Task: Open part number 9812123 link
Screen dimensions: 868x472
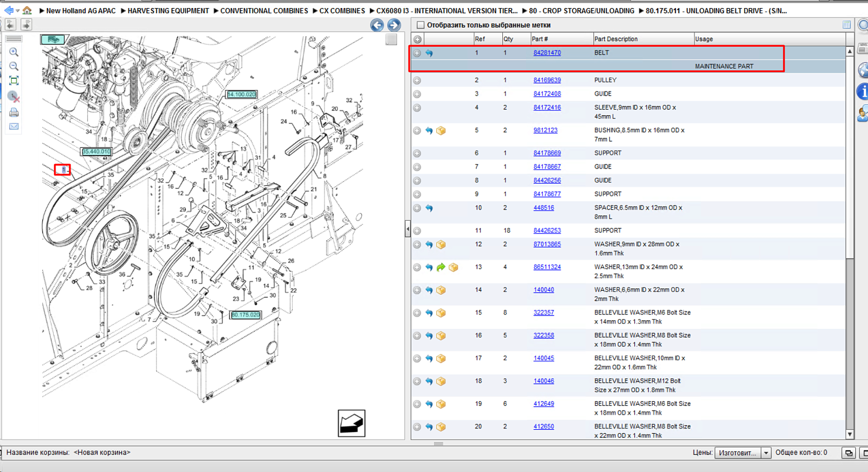Action: pyautogui.click(x=545, y=131)
